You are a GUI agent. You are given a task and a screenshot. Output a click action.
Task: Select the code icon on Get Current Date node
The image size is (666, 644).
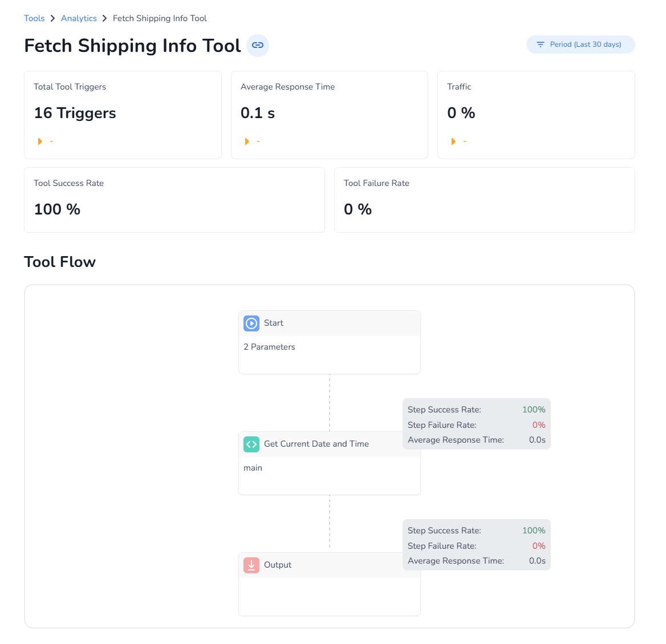[251, 444]
